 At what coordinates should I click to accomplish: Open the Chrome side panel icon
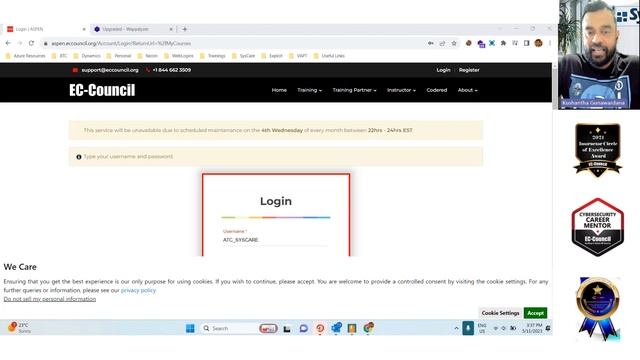tap(527, 43)
